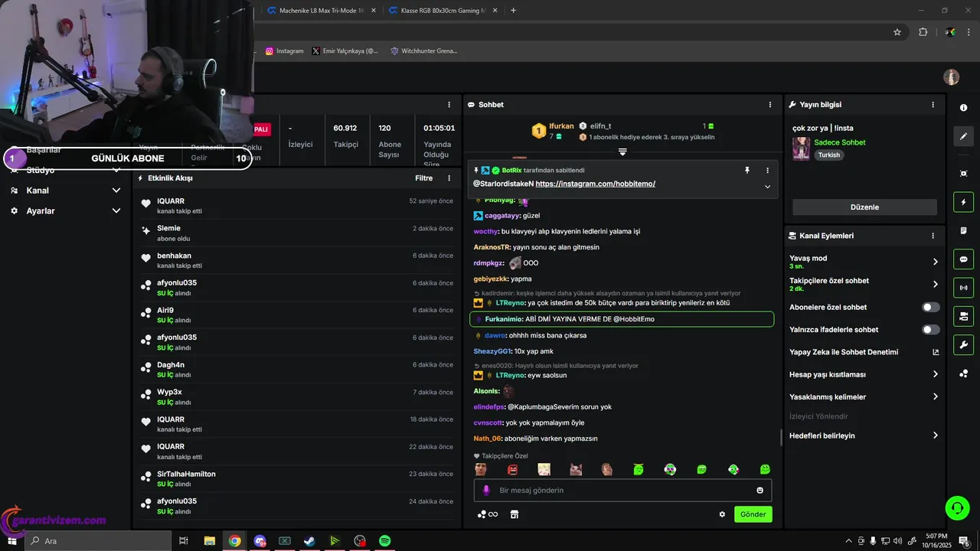Screen dimensions: 980x551
Task: Click Sadece Sohbet category link
Action: pyautogui.click(x=840, y=142)
